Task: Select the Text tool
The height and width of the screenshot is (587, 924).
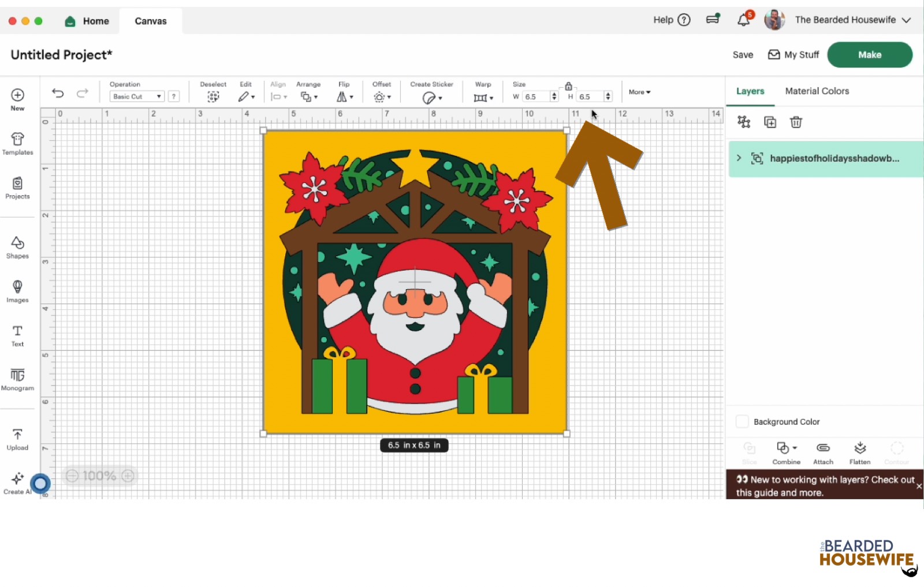Action: [17, 335]
